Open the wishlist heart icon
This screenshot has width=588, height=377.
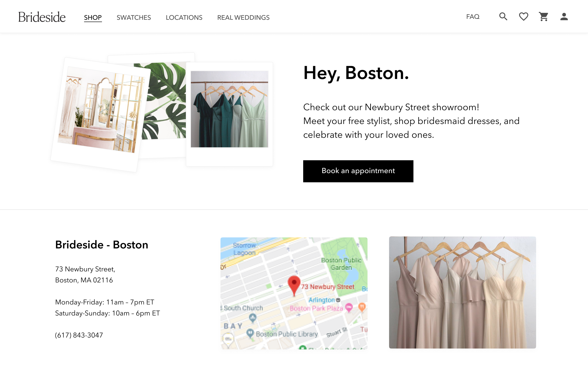(523, 17)
